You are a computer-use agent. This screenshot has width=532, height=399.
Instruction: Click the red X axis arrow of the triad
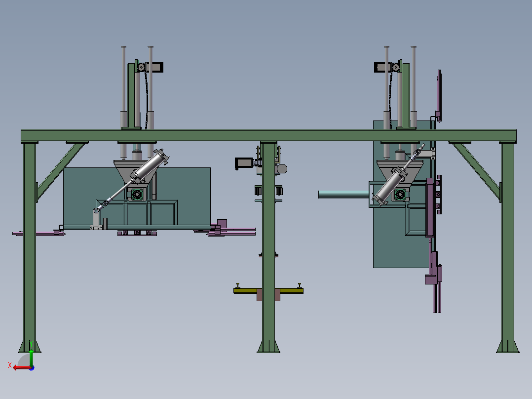coord(21,368)
